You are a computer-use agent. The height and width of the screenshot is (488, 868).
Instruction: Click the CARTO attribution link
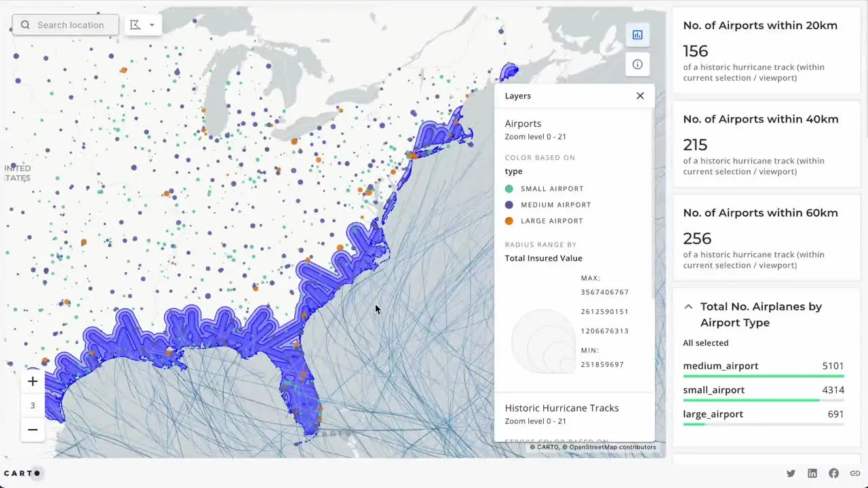pyautogui.click(x=547, y=447)
